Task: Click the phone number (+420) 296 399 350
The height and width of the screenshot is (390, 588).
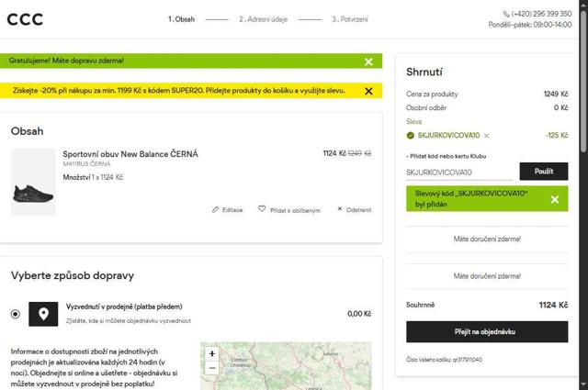Action: point(541,14)
